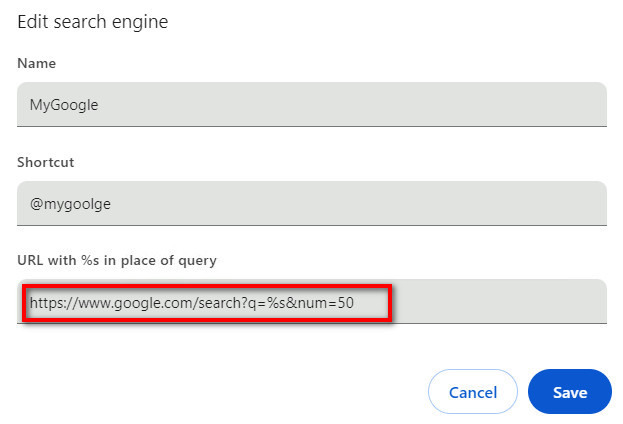Image resolution: width=623 pixels, height=424 pixels.
Task: Focus the URL field with google.com search
Action: coord(312,302)
